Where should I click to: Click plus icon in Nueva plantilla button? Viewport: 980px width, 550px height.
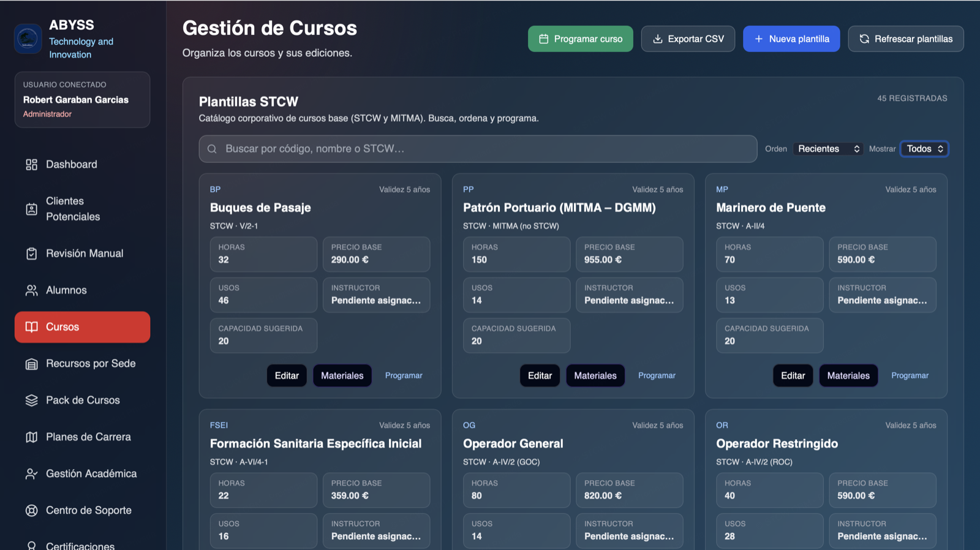click(758, 39)
